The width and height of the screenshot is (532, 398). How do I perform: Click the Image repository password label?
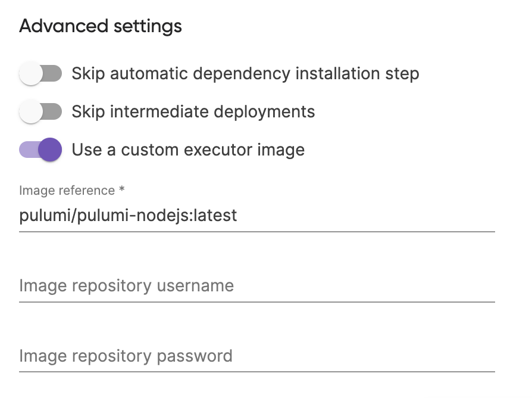(125, 356)
